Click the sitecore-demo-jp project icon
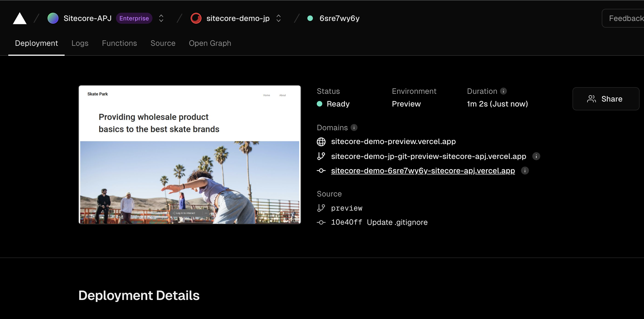This screenshot has height=319, width=644. tap(196, 18)
